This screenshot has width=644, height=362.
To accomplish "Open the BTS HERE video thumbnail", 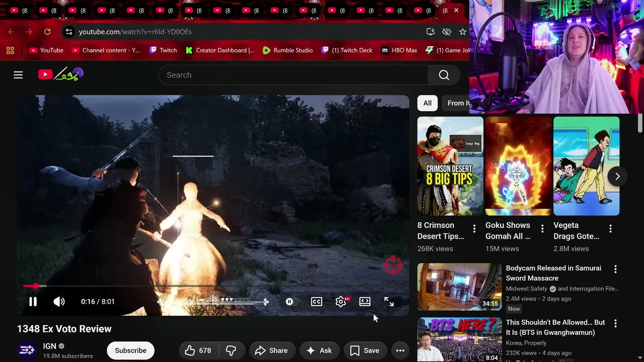I will coord(459,339).
